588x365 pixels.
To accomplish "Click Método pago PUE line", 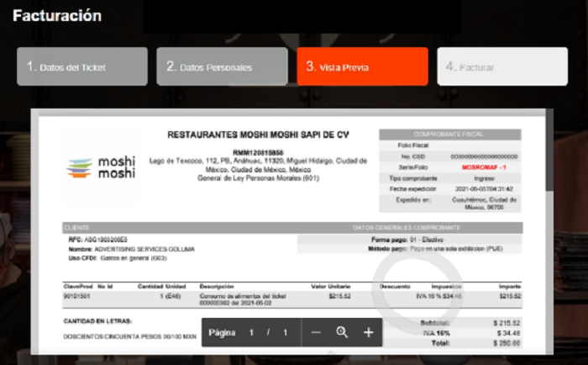I will [435, 249].
